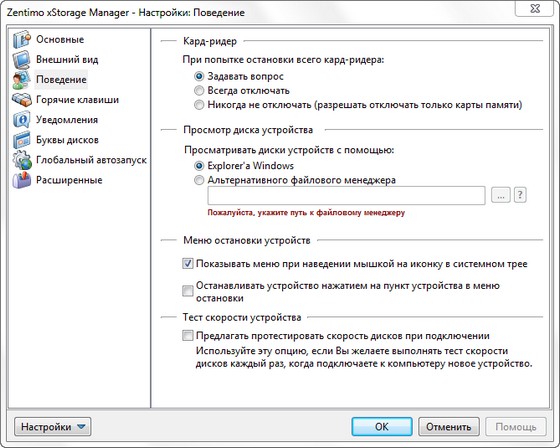Viewport: 560px width, 448px height.
Task: Click the Основные sidebar icon
Action: click(22, 40)
